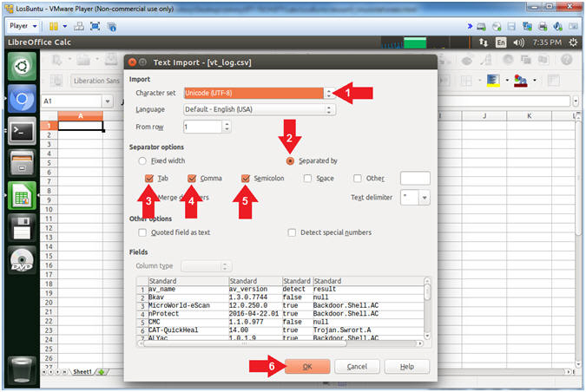Viewport: 586px width, 392px height.
Task: Select the Separated by radio button
Action: point(290,161)
